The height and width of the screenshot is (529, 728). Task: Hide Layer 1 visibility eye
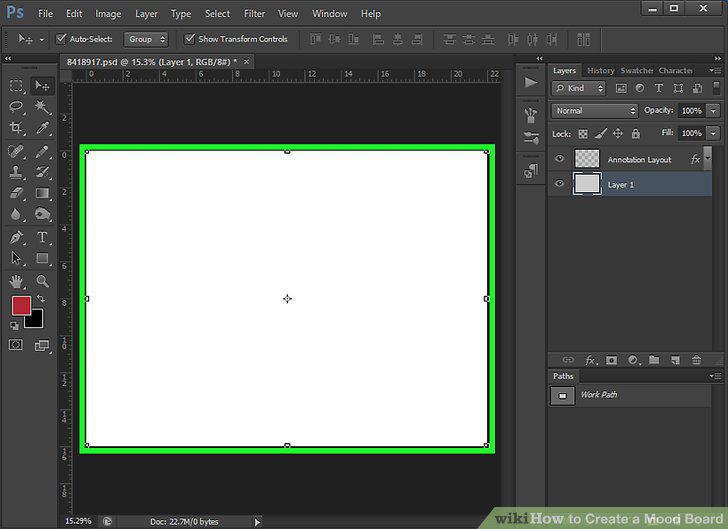point(559,183)
